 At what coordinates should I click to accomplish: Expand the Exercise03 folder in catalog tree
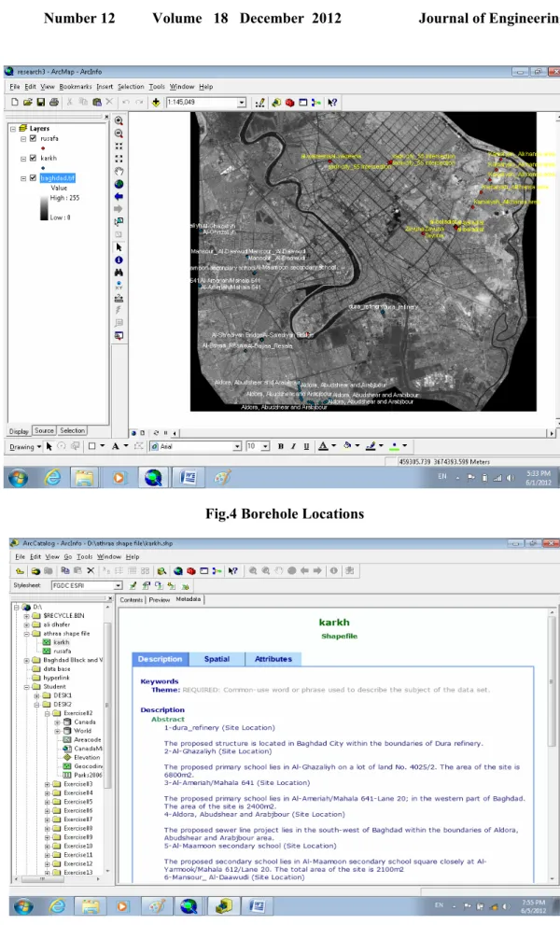click(48, 784)
